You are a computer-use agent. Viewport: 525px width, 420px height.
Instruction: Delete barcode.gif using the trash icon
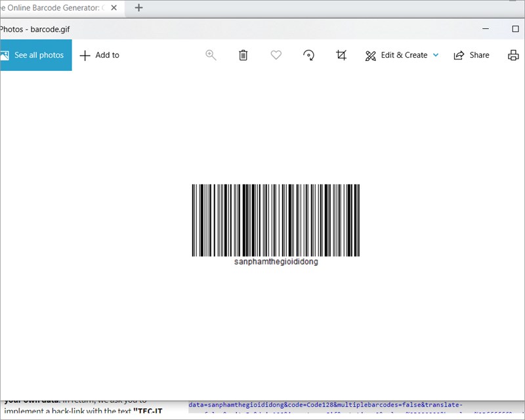(x=243, y=55)
